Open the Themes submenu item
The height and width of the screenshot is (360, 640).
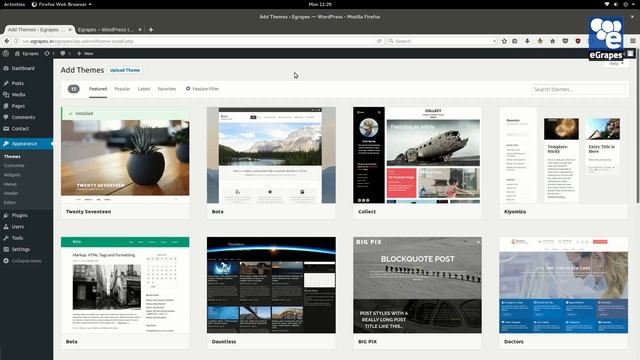point(12,156)
